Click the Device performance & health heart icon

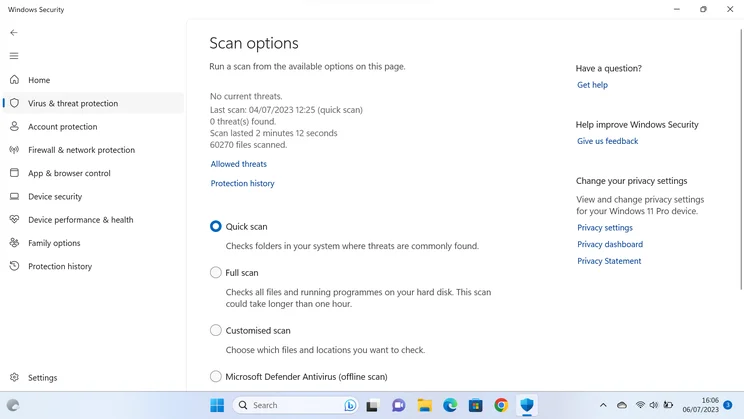pos(14,219)
